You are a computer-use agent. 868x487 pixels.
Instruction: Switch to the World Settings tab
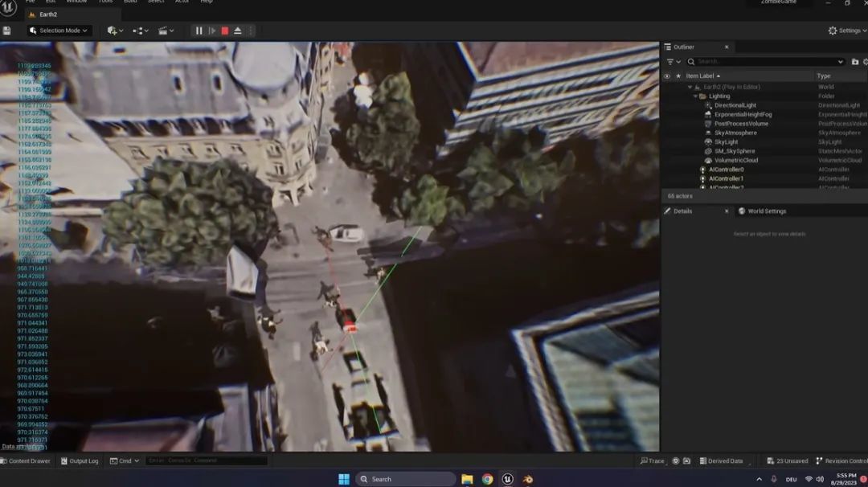(x=762, y=211)
